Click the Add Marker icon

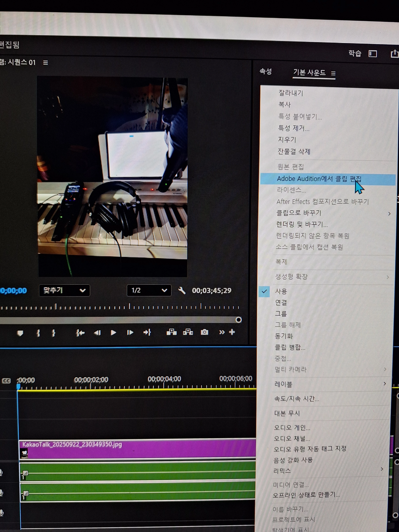[20, 333]
